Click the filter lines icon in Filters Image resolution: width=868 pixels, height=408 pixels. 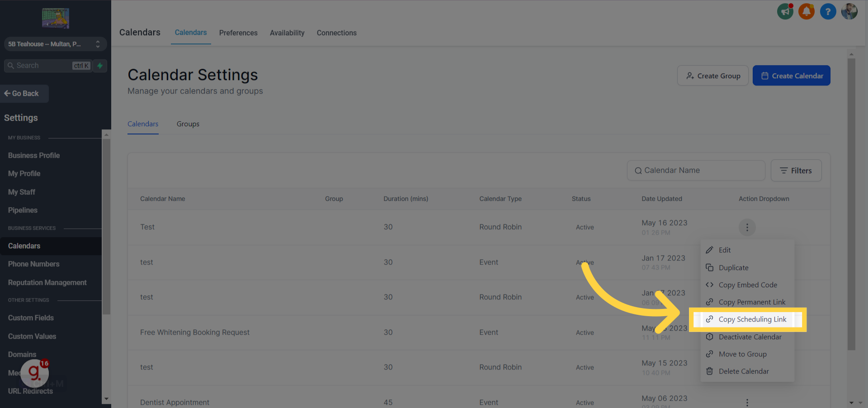(784, 171)
